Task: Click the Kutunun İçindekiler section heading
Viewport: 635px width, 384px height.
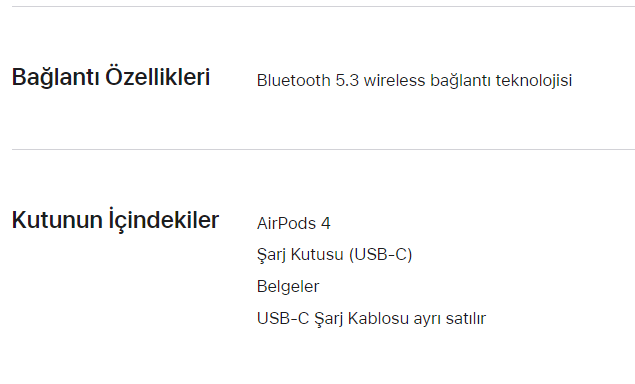Action: pos(115,220)
